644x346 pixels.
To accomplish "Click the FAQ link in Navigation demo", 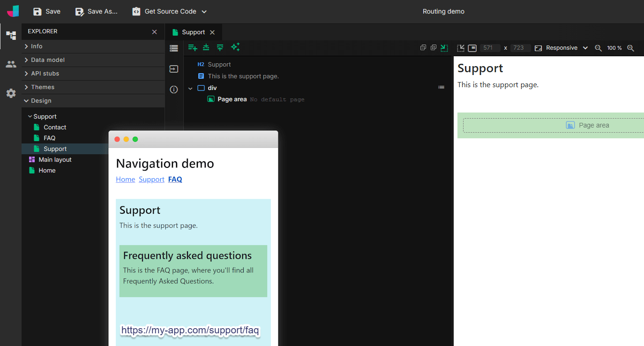I will 175,180.
